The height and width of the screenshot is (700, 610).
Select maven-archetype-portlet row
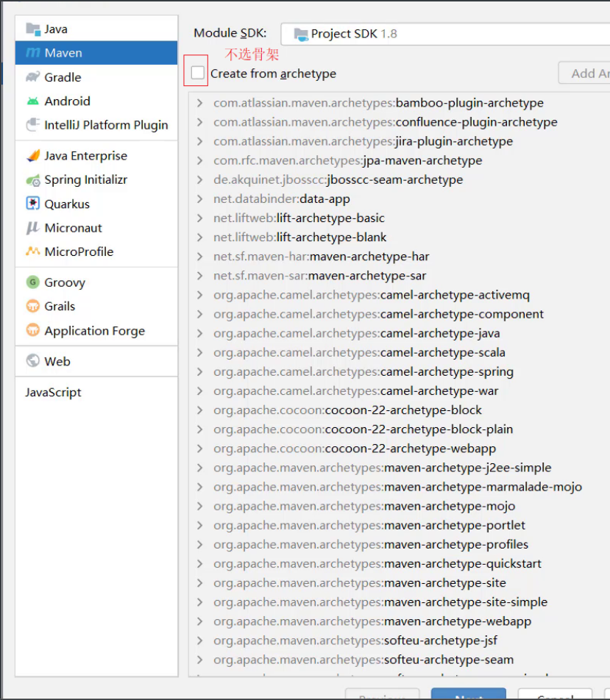pyautogui.click(x=400, y=526)
